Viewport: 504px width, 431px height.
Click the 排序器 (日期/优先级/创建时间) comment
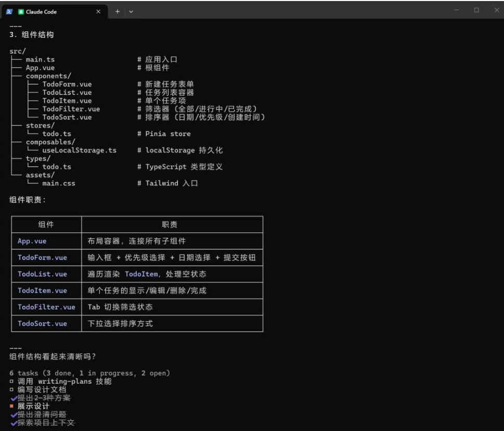click(x=201, y=118)
